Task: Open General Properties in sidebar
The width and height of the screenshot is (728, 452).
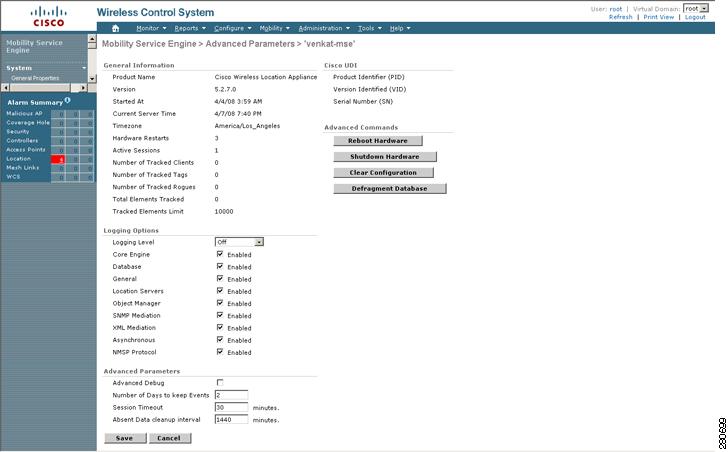Action: coord(35,78)
